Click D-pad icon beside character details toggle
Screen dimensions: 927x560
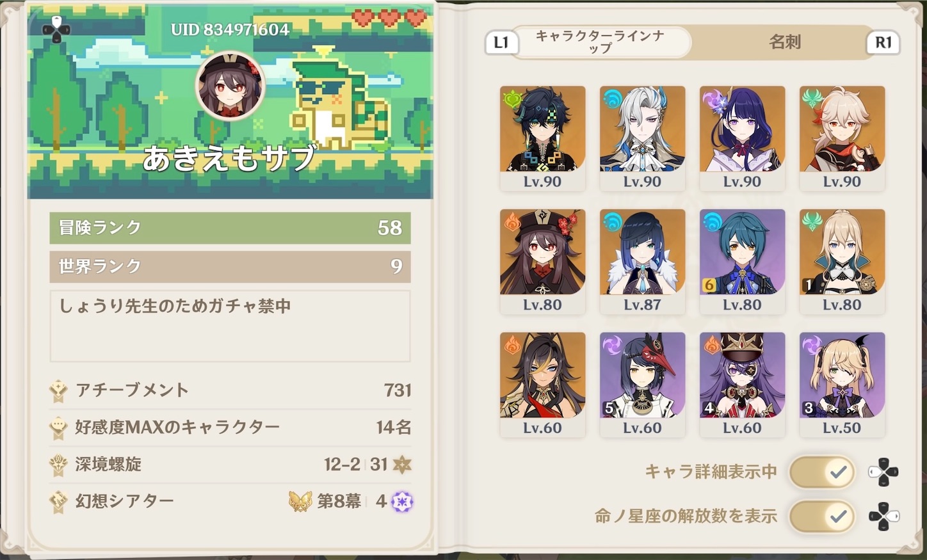coord(883,472)
